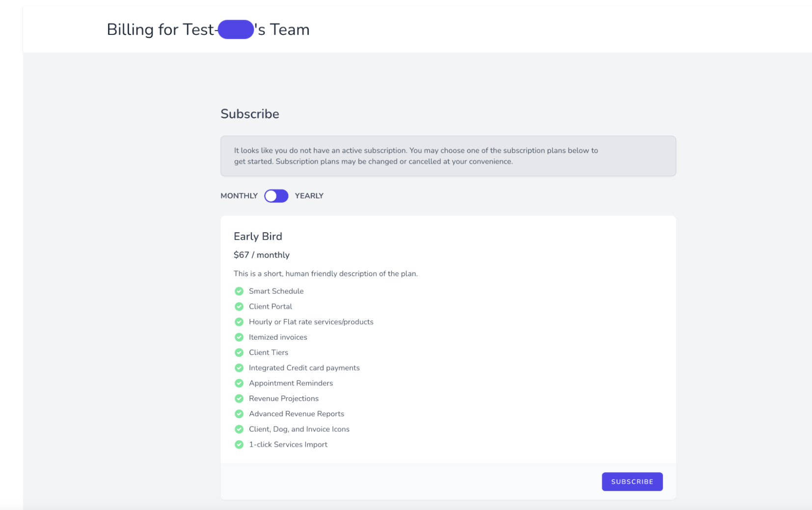Toggle the Monthly/Yearly billing switch
812x510 pixels.
click(276, 196)
